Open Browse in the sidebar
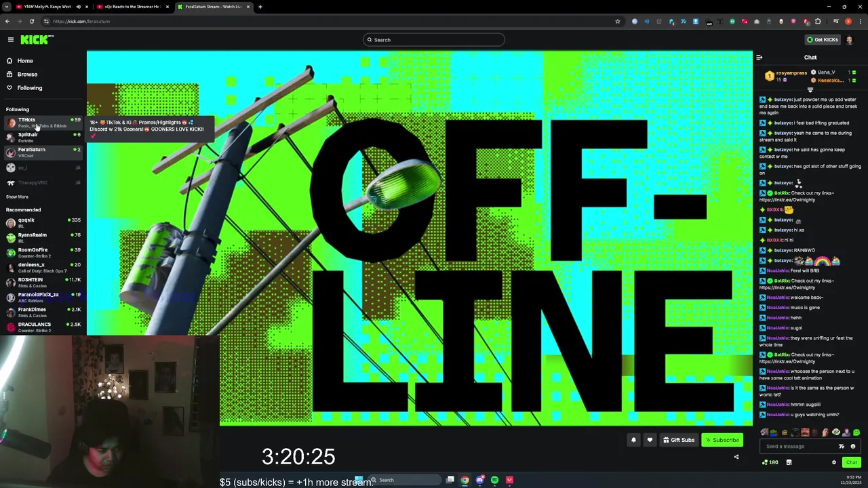Image resolution: width=868 pixels, height=488 pixels. click(27, 75)
